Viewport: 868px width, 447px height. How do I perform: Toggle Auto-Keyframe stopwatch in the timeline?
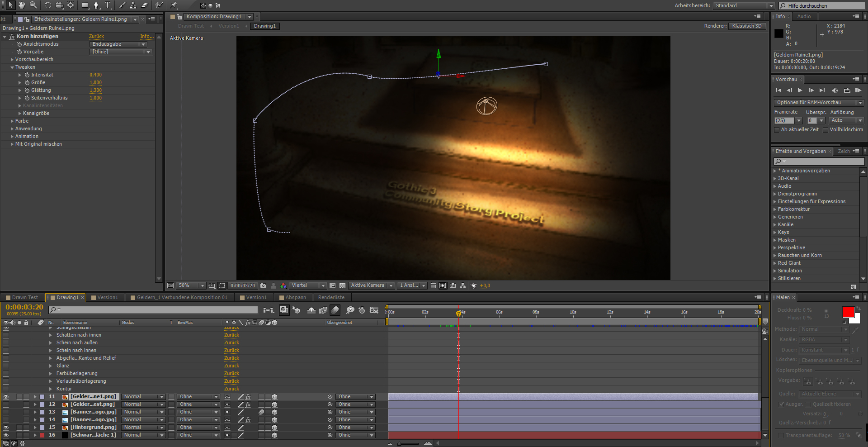[x=362, y=310]
